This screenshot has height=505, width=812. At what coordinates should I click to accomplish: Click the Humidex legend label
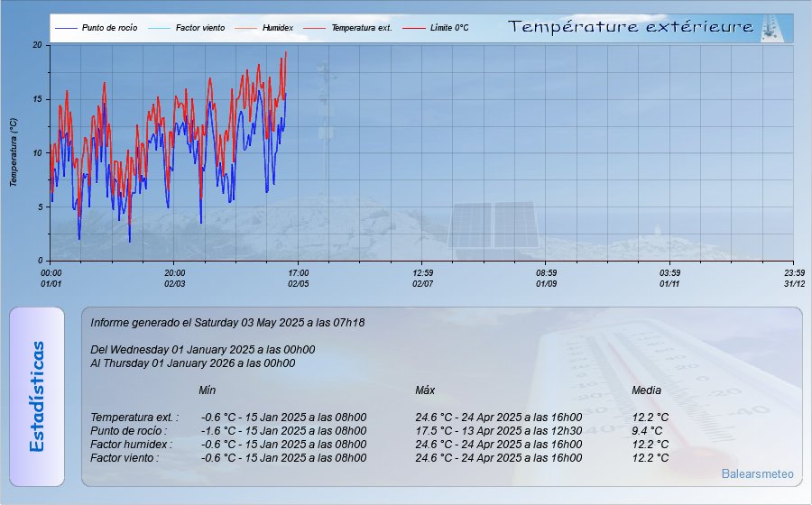[278, 28]
